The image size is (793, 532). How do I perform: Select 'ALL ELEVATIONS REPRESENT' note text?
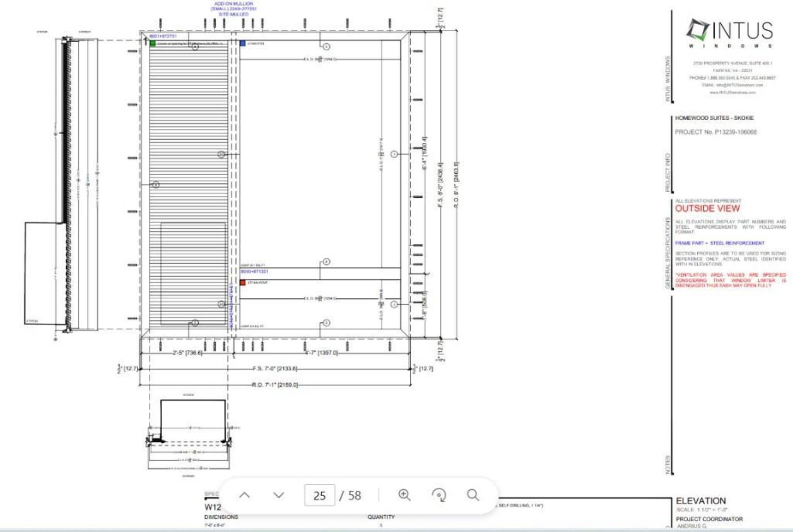pos(708,201)
